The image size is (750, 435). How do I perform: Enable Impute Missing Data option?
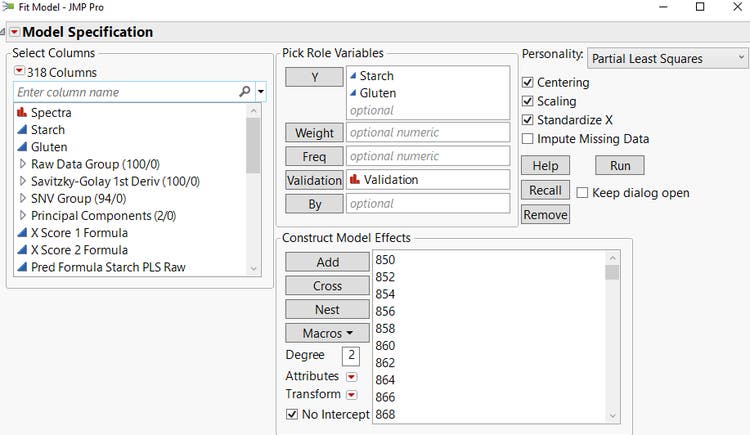(528, 139)
